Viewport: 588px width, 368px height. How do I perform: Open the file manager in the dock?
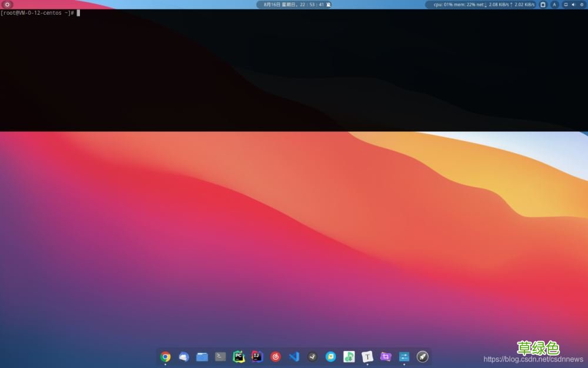[202, 356]
